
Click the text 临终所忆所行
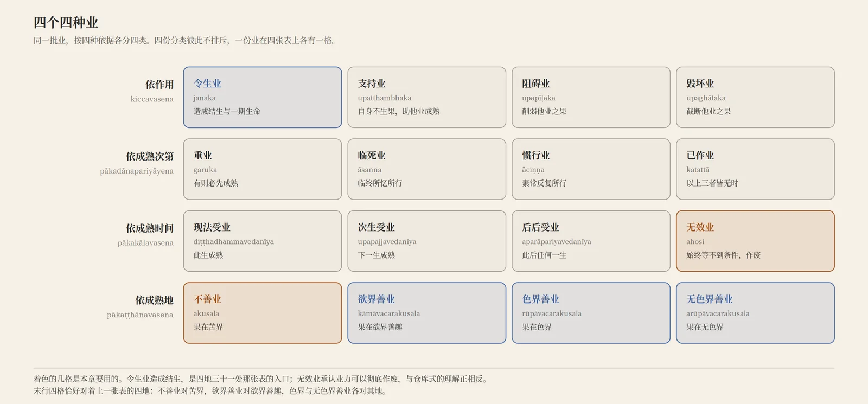pos(380,183)
